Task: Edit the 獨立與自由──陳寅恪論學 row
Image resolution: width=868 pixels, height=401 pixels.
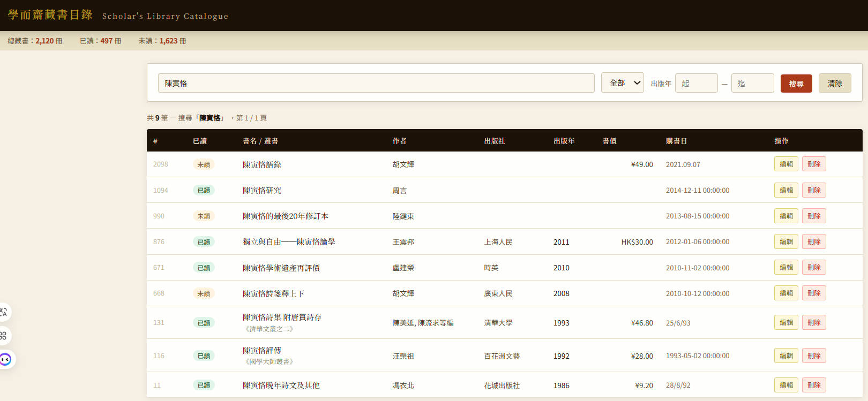Action: 786,241
